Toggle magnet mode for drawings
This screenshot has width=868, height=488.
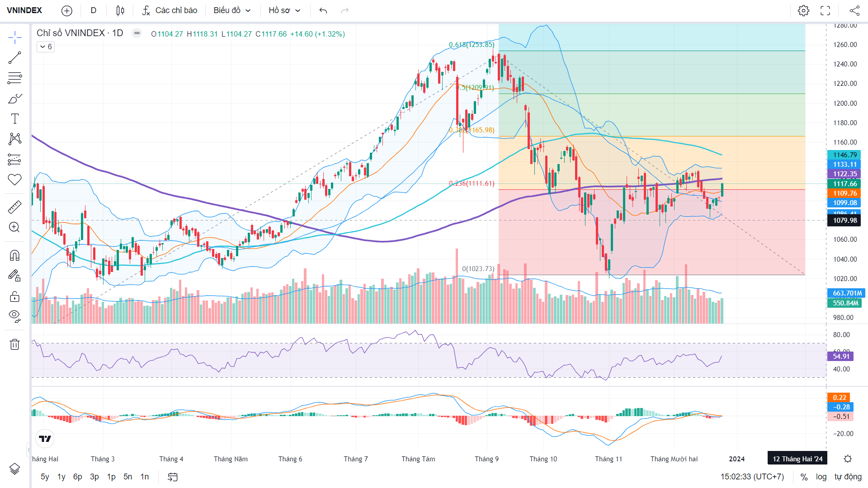[14, 256]
